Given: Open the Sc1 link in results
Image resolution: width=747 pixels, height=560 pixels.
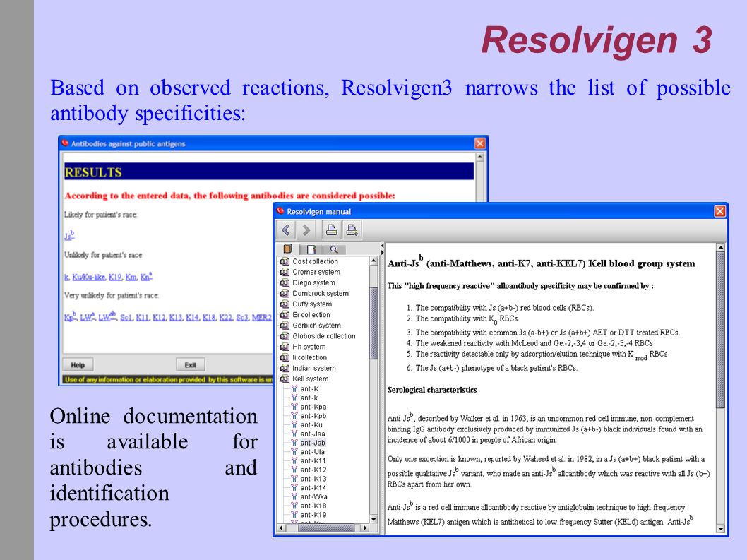Looking at the screenshot, I should pyautogui.click(x=126, y=317).
